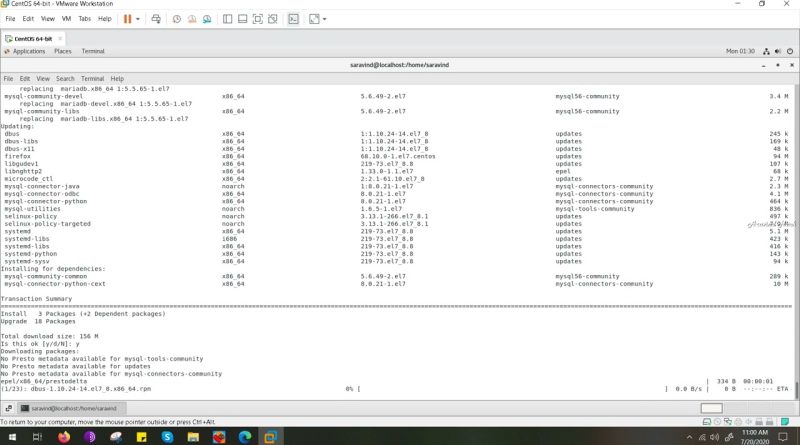Screen dimensions: 800x445
Task: Launch Firefox from the taskbar
Action: pos(64,437)
